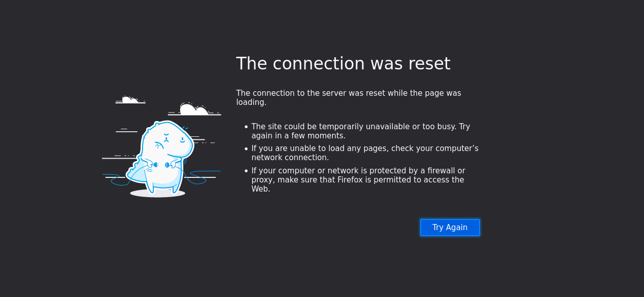This screenshot has height=297, width=644.
Task: Click the Try Again button
Action: pos(450,228)
